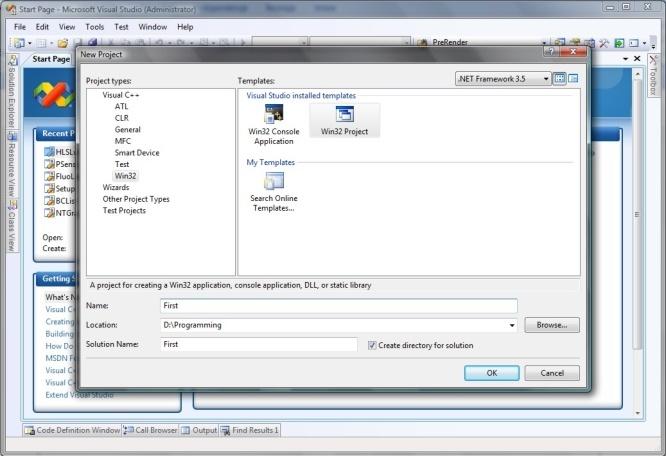Open Class View side tab
Viewport: 666px width, 456px height.
coord(12,226)
